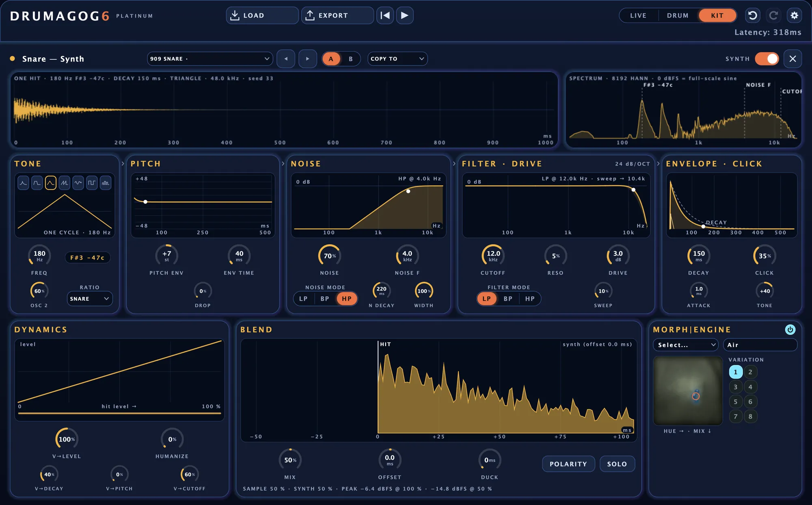Click the chevron between Noise and Filter

pyautogui.click(x=454, y=164)
